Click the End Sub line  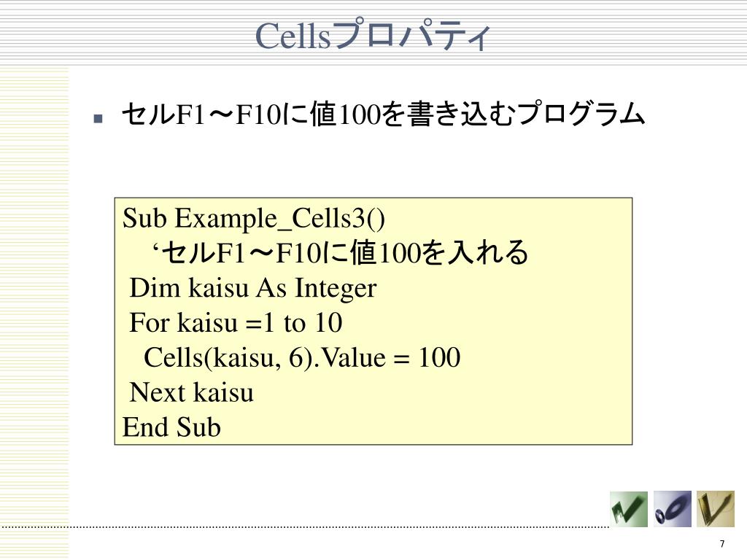coord(171,427)
